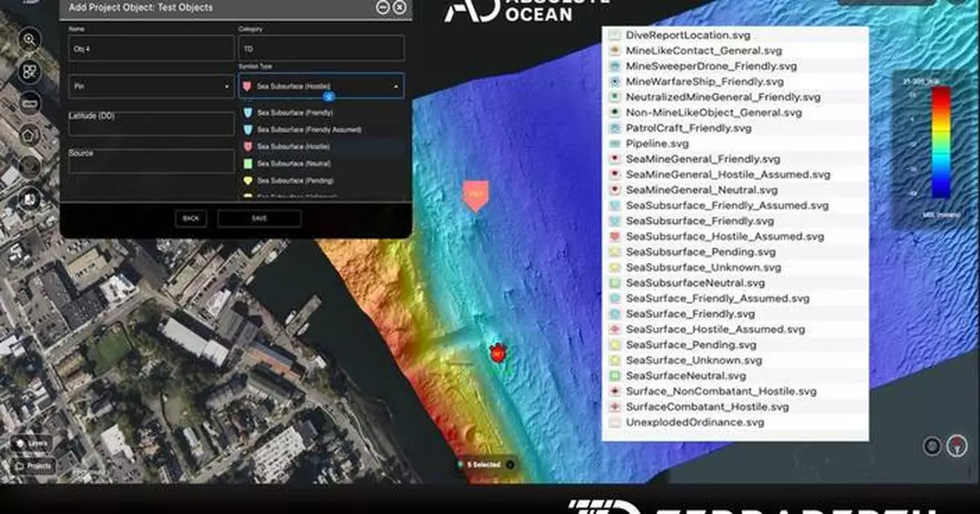
Task: Expand the 5 Selected chevron on map
Action: coord(510,464)
